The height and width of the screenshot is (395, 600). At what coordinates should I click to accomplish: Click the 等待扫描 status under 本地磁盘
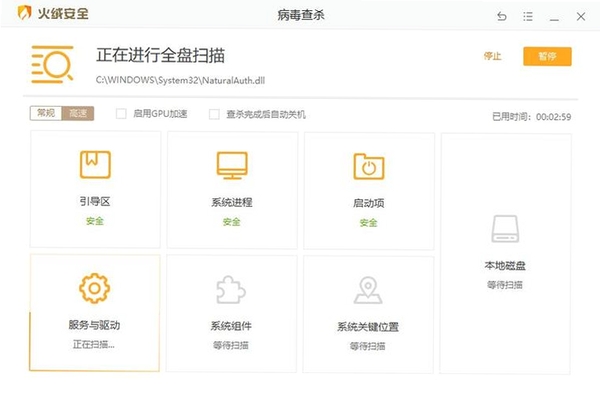point(505,285)
